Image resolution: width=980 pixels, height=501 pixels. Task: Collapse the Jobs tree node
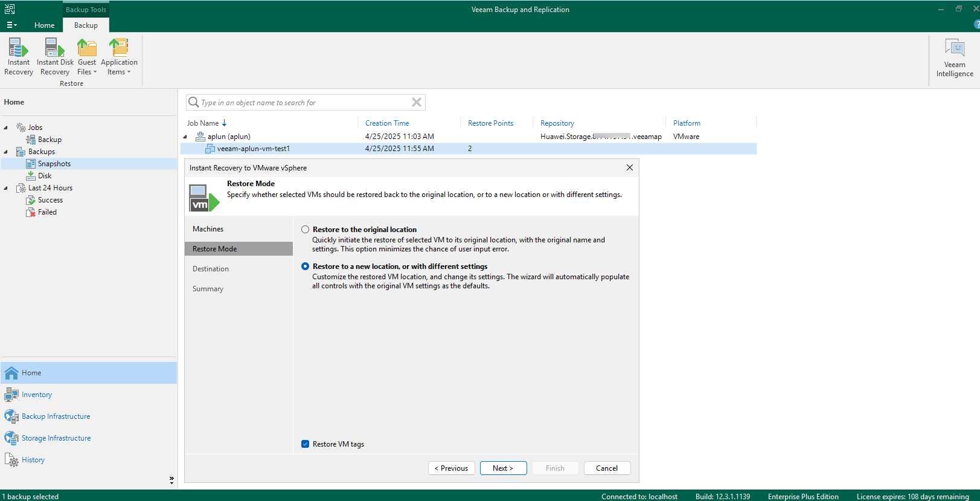pos(6,128)
